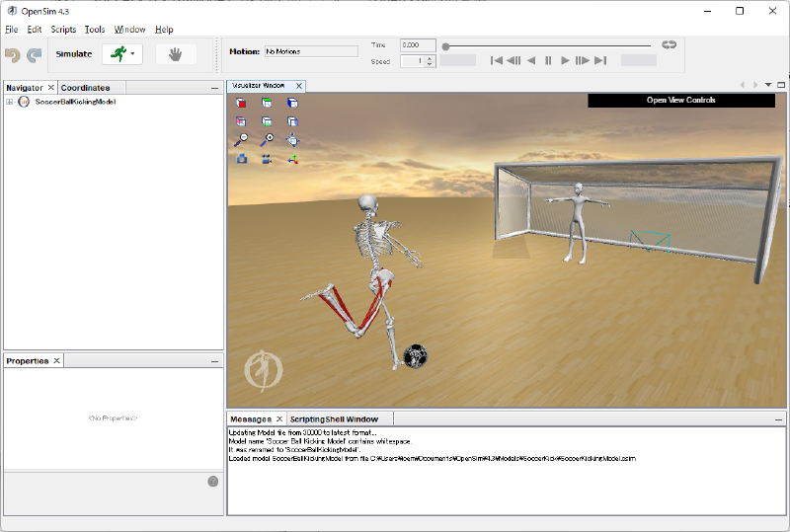Switch to the Coordinates tab
The width and height of the screenshot is (790, 532).
[x=85, y=88]
